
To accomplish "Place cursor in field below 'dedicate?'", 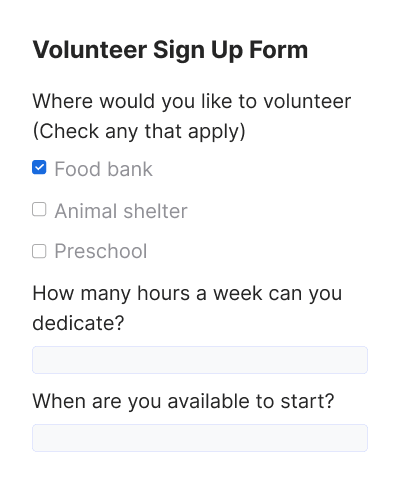I will tap(200, 360).
